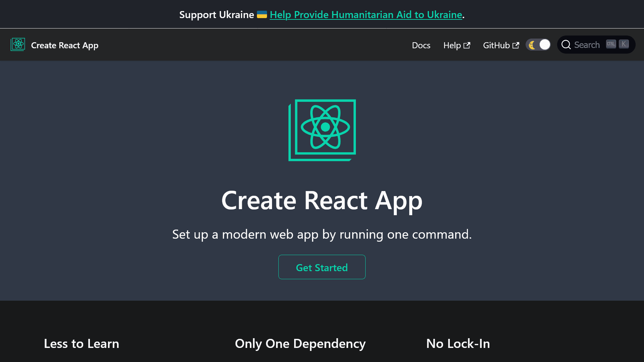This screenshot has height=362, width=644.
Task: Click the Ukraine flag emoji in banner
Action: pyautogui.click(x=262, y=14)
